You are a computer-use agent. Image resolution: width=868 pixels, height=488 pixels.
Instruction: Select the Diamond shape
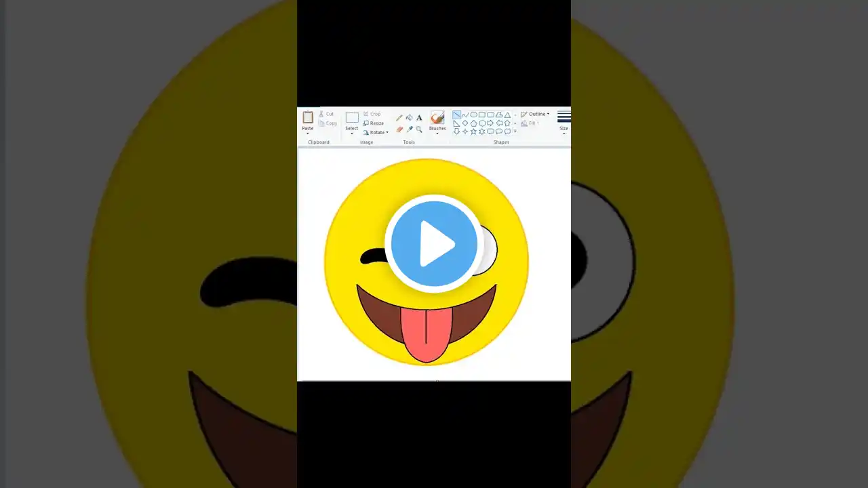[x=465, y=123]
